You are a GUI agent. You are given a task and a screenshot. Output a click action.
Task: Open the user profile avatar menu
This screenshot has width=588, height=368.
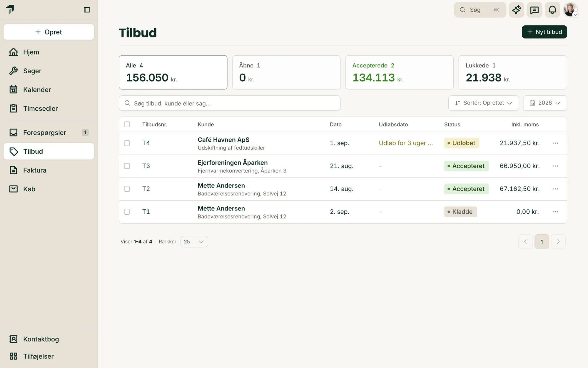click(x=570, y=10)
